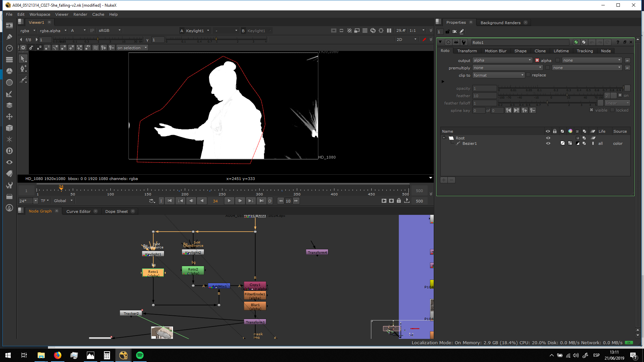Open the clip to format dropdown
This screenshot has height=362, width=644.
click(498, 75)
